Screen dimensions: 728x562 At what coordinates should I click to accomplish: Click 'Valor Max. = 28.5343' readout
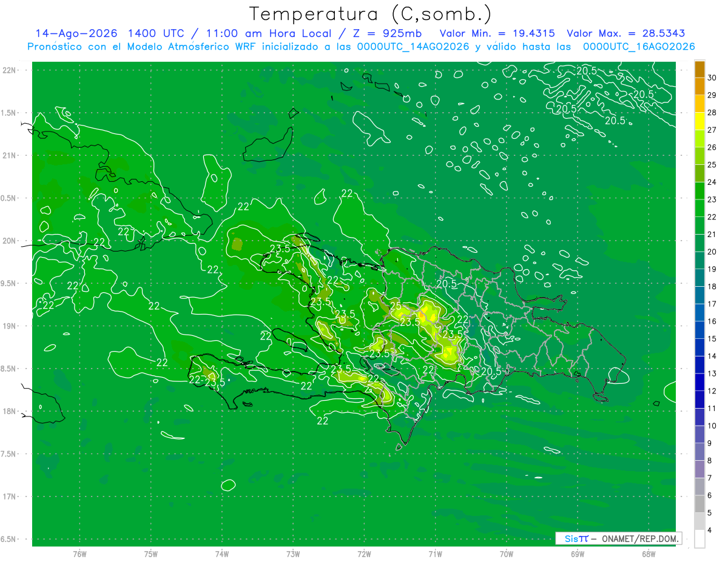tap(627, 33)
